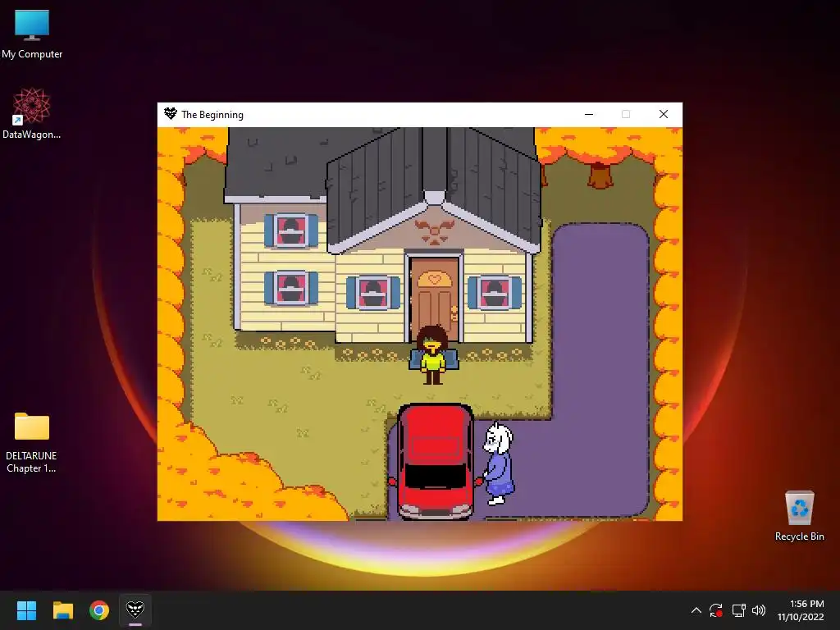Click 'The Beginning' window title text
The height and width of the screenshot is (630, 840).
[x=212, y=115]
